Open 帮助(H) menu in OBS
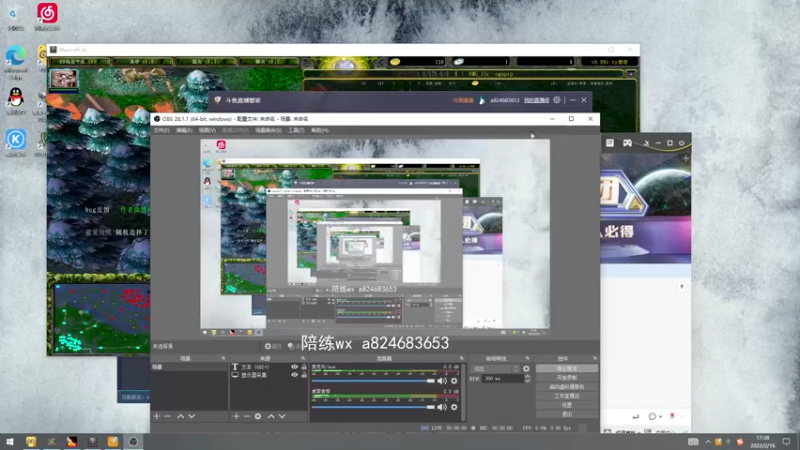Screen dimensions: 800x450 click(x=319, y=131)
